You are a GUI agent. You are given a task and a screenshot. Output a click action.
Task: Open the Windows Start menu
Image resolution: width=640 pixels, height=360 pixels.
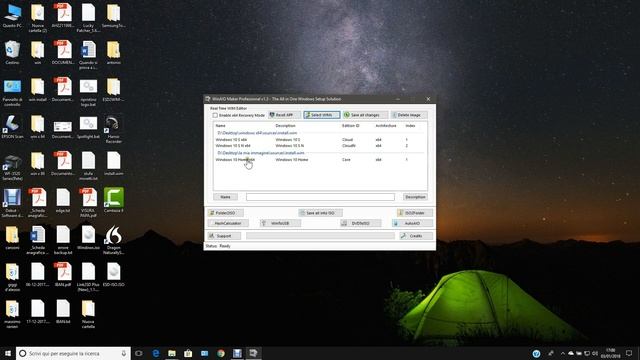pyautogui.click(x=7, y=353)
